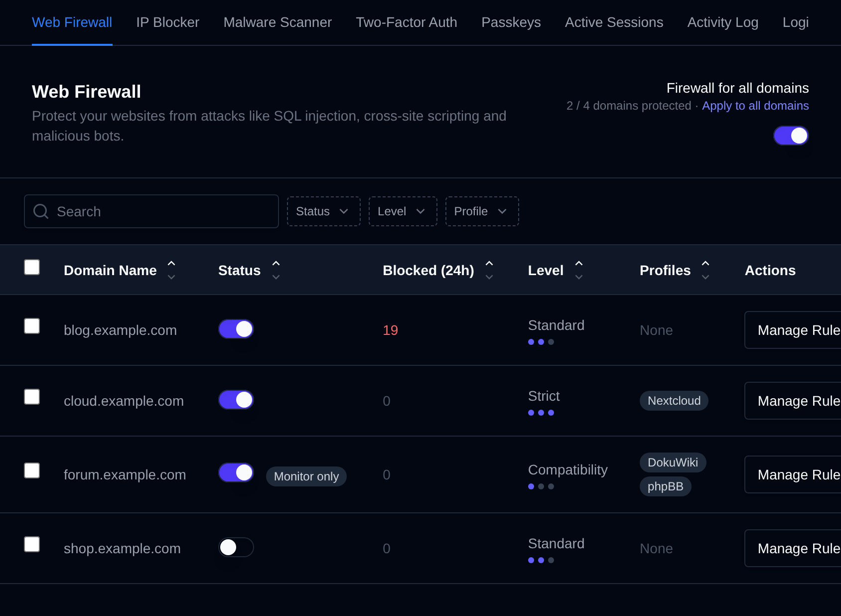Screen dimensions: 841x616
Task: Select the cloud.example.com row checkbox
Action: 32,397
